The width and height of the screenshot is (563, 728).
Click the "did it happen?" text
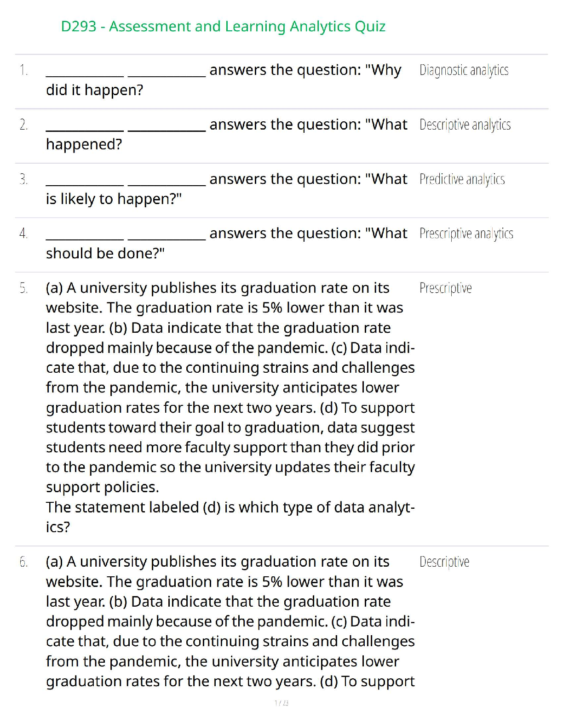click(94, 90)
